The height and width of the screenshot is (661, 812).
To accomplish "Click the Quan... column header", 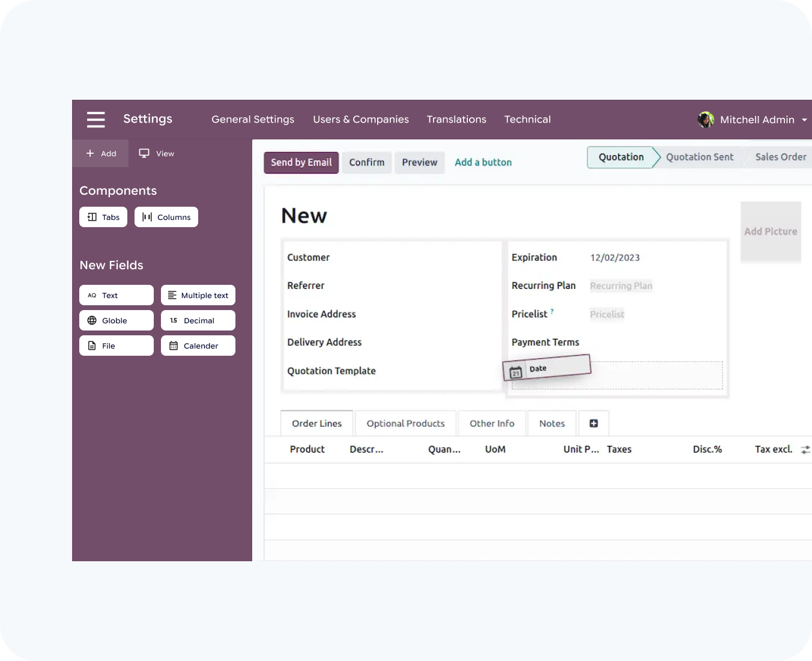I will click(x=444, y=449).
